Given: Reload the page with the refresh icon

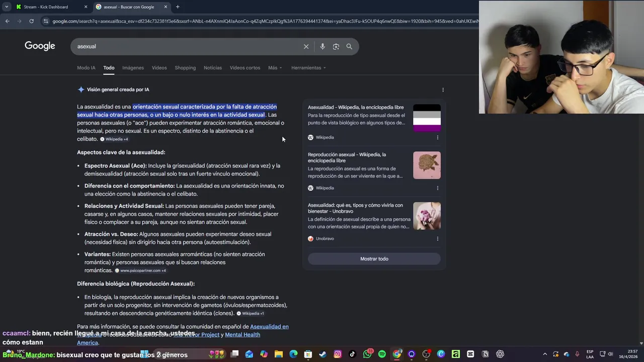Looking at the screenshot, I should tap(31, 21).
